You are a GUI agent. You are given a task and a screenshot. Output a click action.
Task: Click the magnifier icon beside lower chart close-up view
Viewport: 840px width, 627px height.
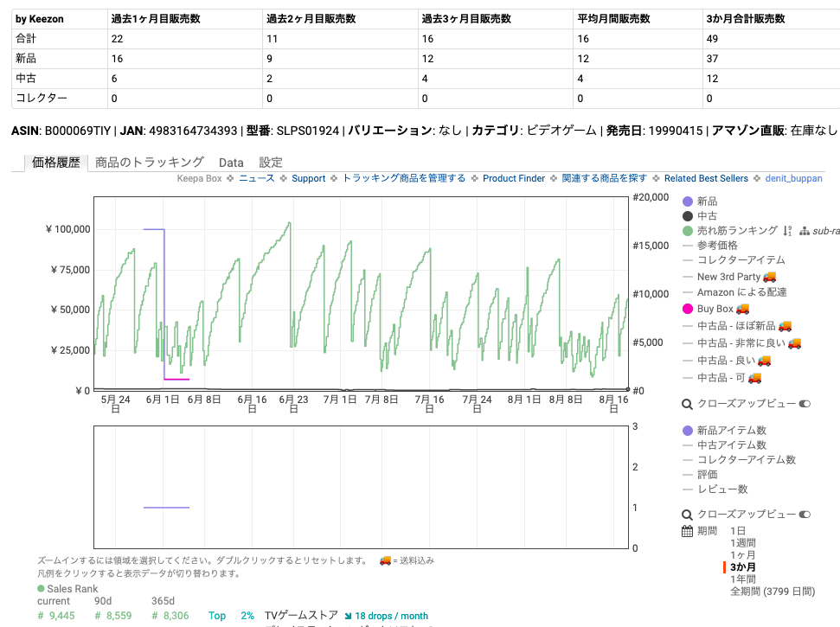coord(687,514)
